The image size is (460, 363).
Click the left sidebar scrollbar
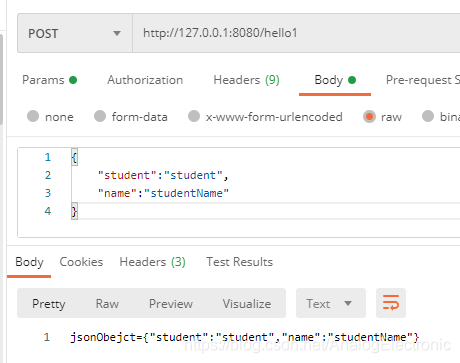click(x=1, y=79)
